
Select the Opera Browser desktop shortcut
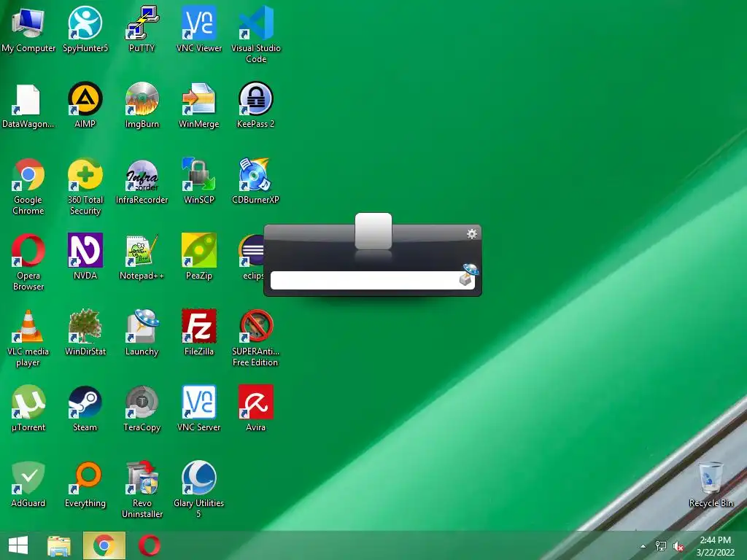tap(28, 262)
